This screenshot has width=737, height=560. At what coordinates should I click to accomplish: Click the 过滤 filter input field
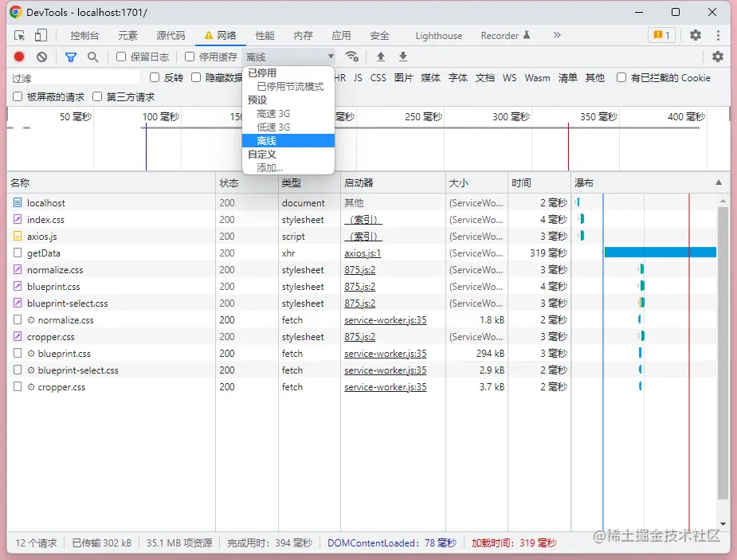coord(73,78)
